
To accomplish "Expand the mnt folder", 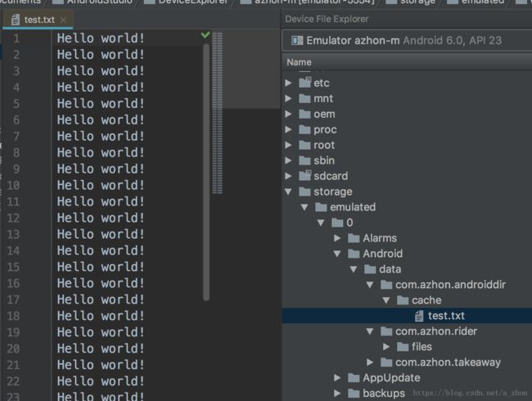I will click(x=288, y=98).
